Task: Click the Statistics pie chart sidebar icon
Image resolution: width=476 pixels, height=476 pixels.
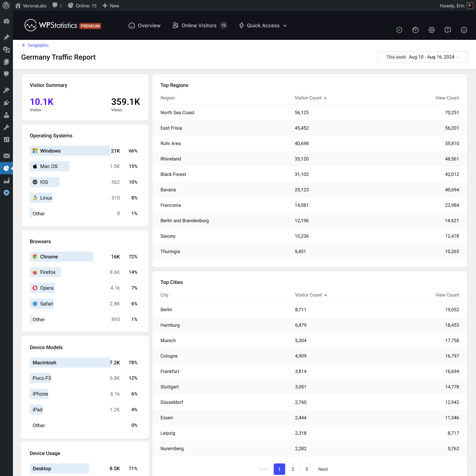Action: (6, 168)
